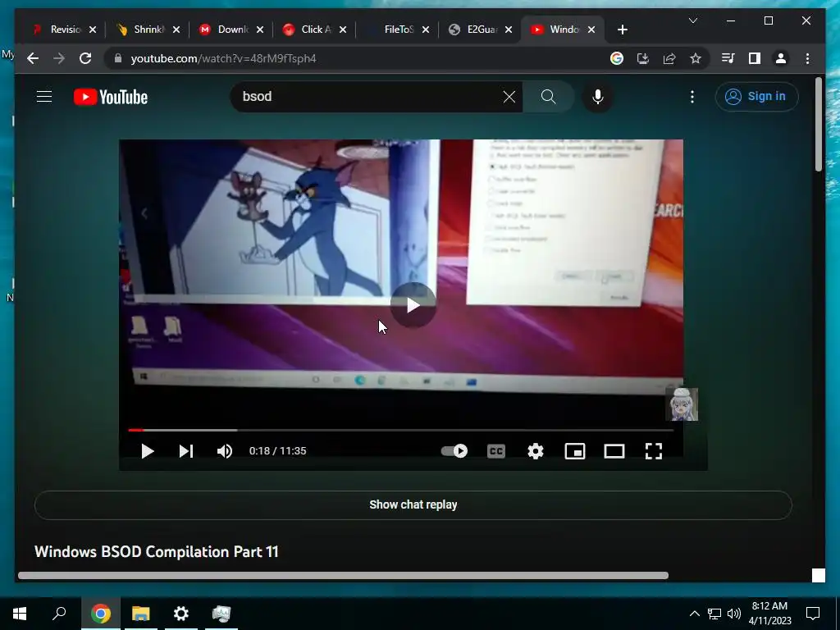840x630 pixels.
Task: Open video settings gear
Action: [x=535, y=451]
